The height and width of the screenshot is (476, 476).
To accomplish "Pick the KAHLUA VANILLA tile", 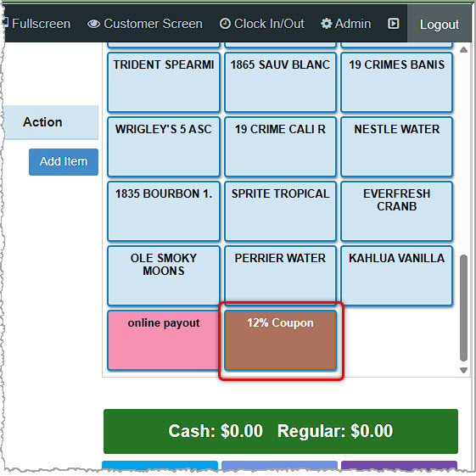I will pos(396,276).
